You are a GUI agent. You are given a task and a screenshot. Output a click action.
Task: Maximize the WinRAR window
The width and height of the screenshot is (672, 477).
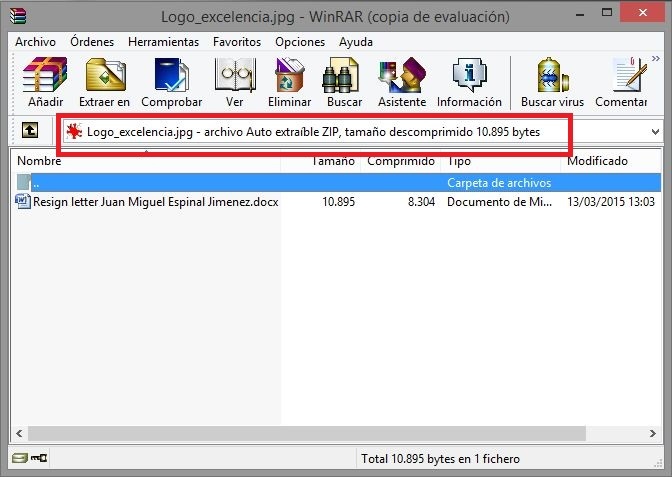click(607, 13)
